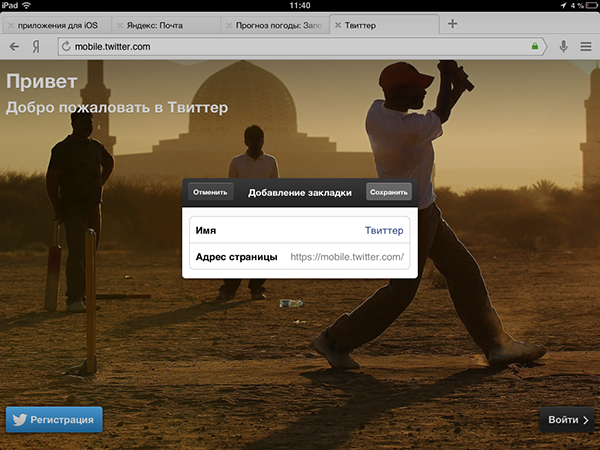Close the "Яндекс: Почта" tab

pos(120,26)
